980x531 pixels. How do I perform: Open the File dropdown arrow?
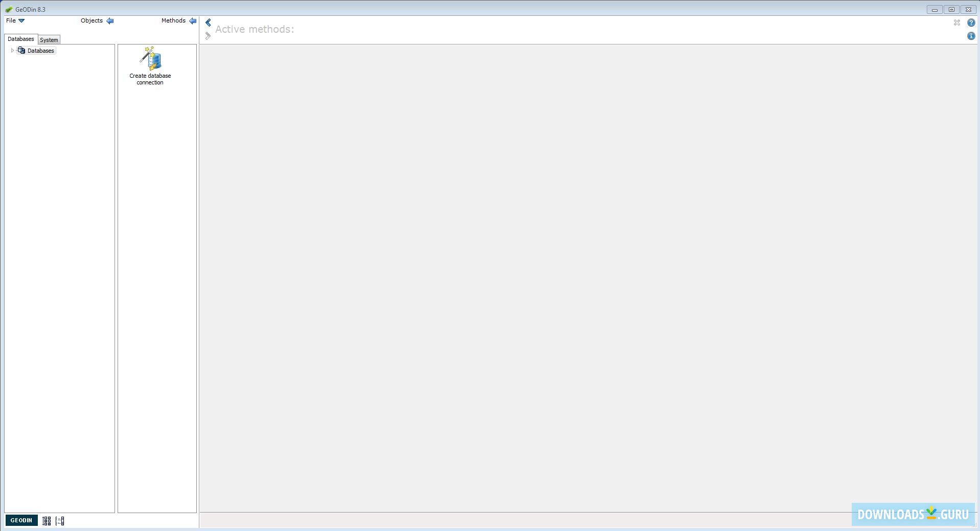pyautogui.click(x=21, y=21)
